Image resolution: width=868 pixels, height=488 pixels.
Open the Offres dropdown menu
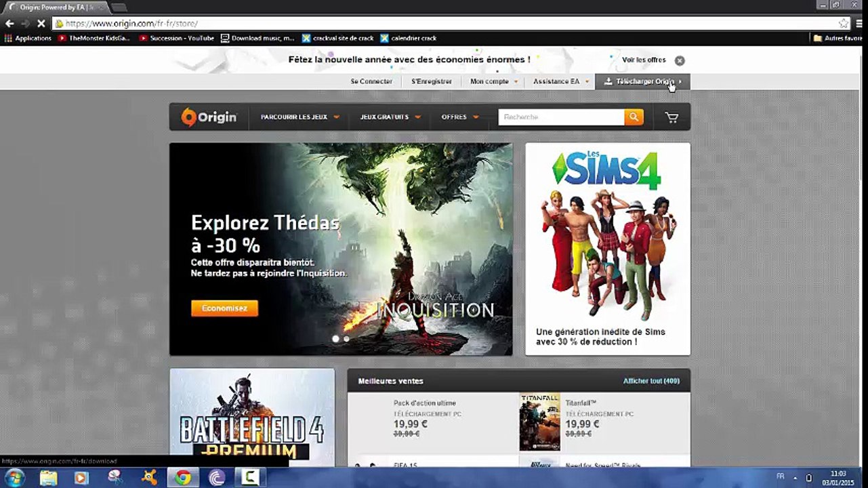[x=460, y=117]
